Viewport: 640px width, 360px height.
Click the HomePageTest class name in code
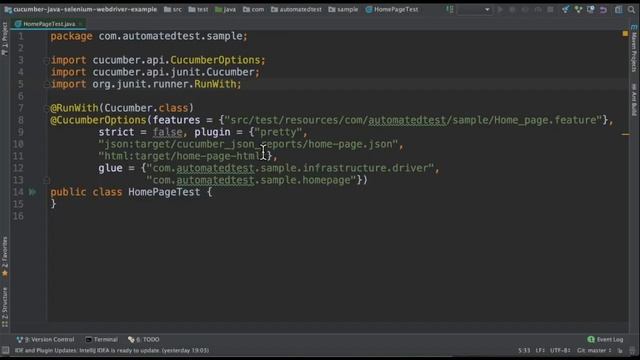click(164, 192)
